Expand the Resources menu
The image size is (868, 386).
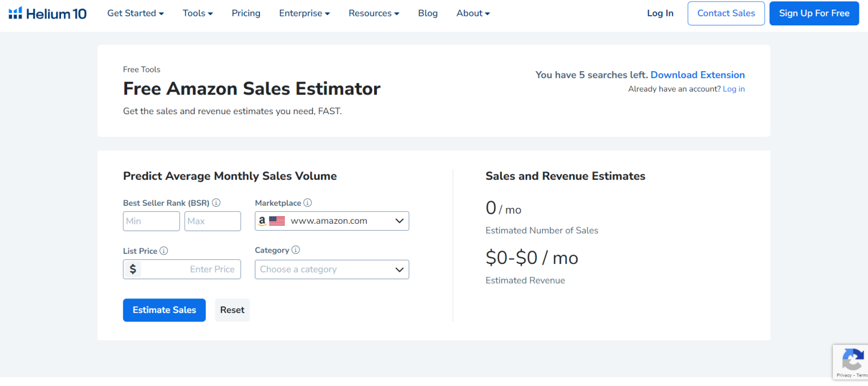click(x=373, y=13)
